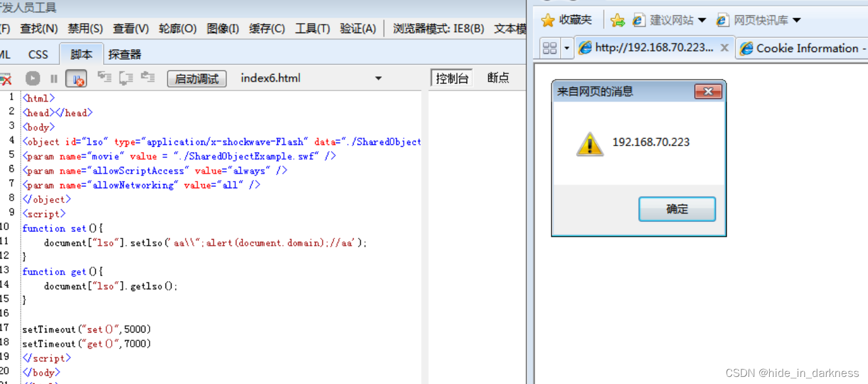Click line 6 allowScriptAccess param code
Image resolution: width=868 pixels, height=384 pixels.
tap(155, 170)
